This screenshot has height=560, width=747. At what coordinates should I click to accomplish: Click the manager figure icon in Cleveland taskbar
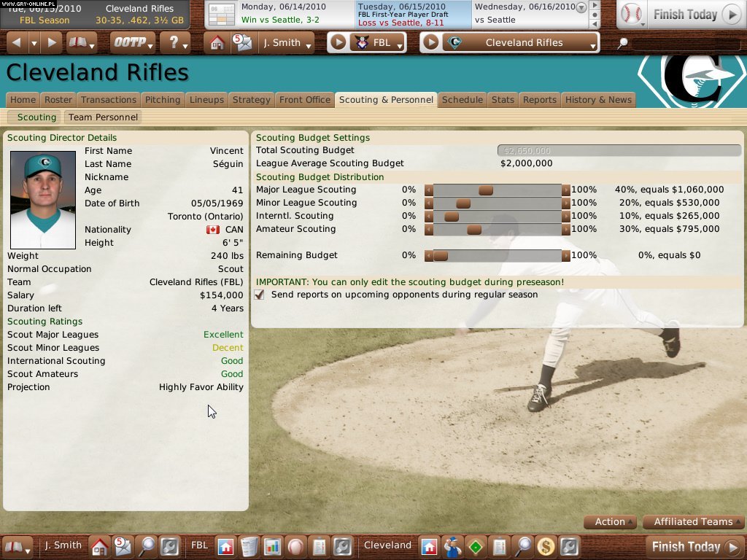click(453, 547)
